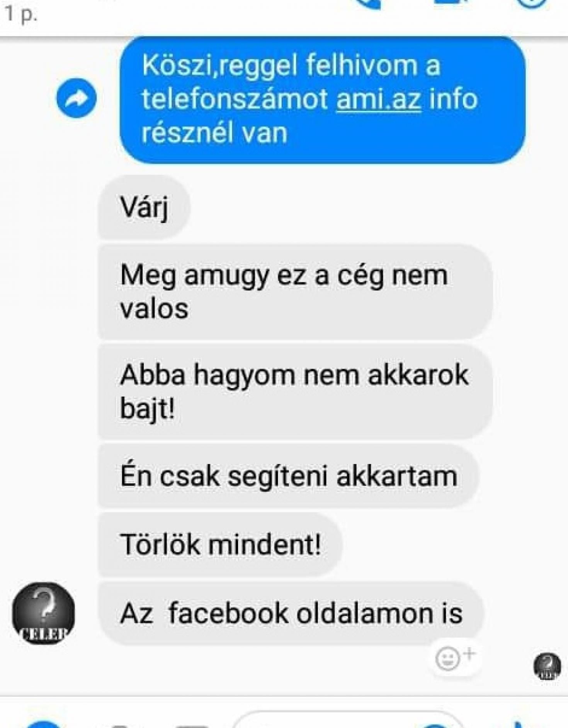Tap the "Az facebook oldalamon is" message
The height and width of the screenshot is (728, 568).
291,613
